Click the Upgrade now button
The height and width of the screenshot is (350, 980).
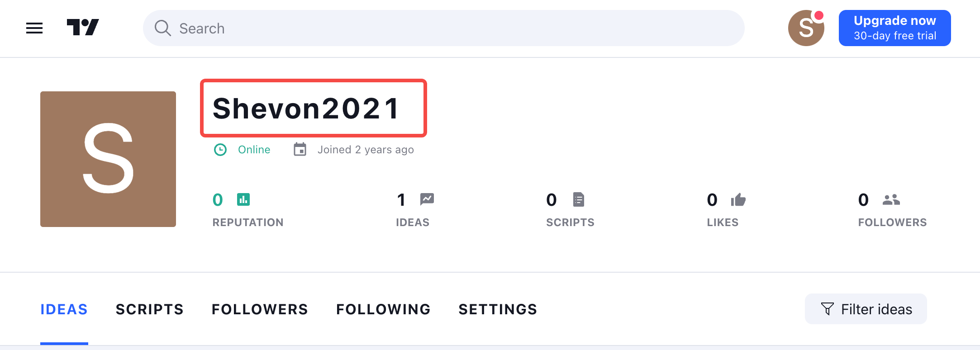[894, 28]
